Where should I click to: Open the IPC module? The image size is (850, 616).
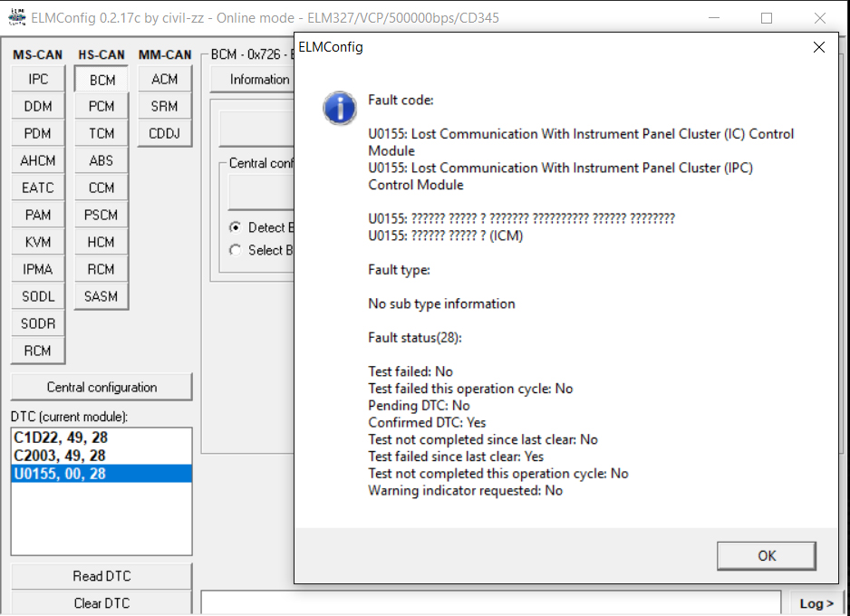click(x=38, y=80)
